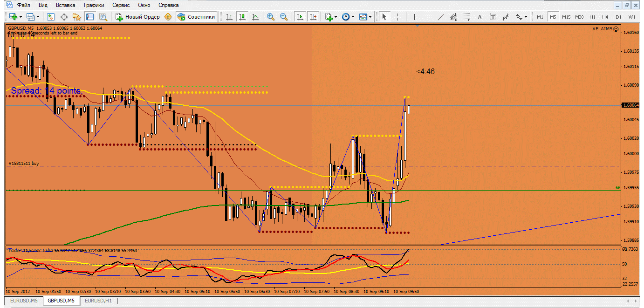Open the Strategy Tester icon
The image size is (644, 308).
[103, 17]
